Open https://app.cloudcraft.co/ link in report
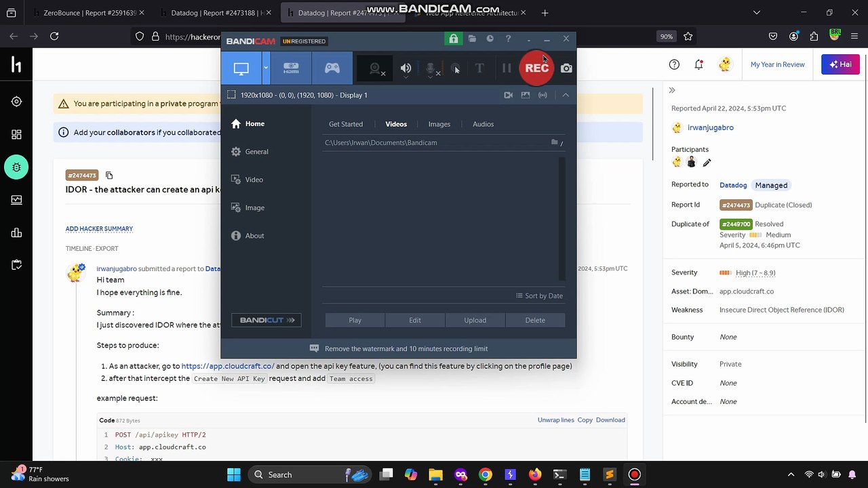868x488 pixels. pos(228,366)
